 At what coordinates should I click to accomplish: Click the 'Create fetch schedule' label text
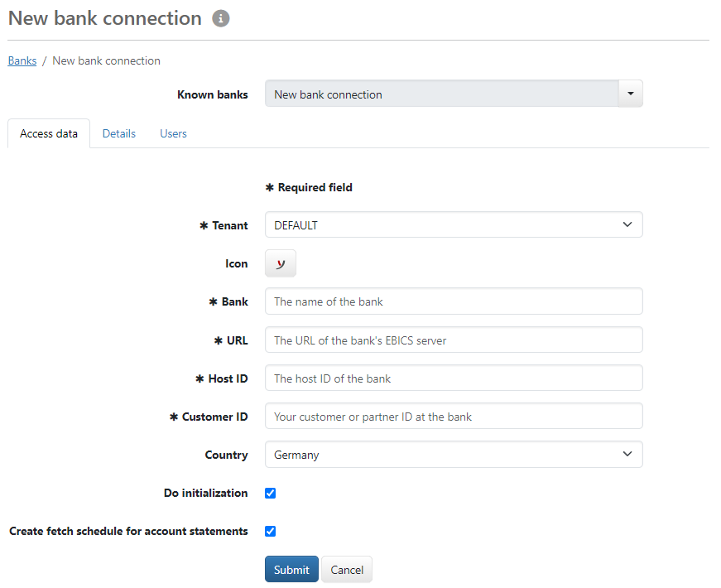click(x=128, y=532)
